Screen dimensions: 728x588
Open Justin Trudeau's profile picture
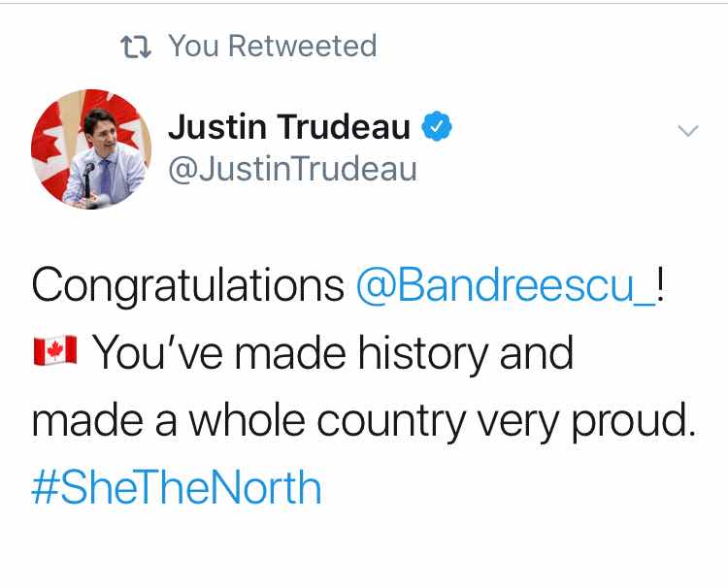coord(91,149)
